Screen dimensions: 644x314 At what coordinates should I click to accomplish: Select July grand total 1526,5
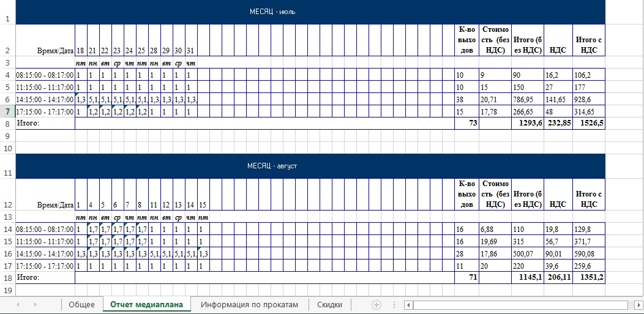[589, 124]
